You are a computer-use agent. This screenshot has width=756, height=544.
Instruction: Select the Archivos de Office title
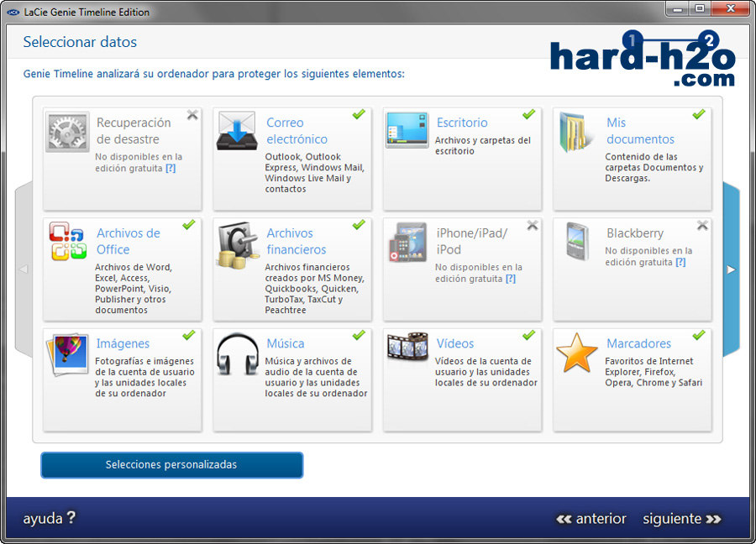coord(129,241)
